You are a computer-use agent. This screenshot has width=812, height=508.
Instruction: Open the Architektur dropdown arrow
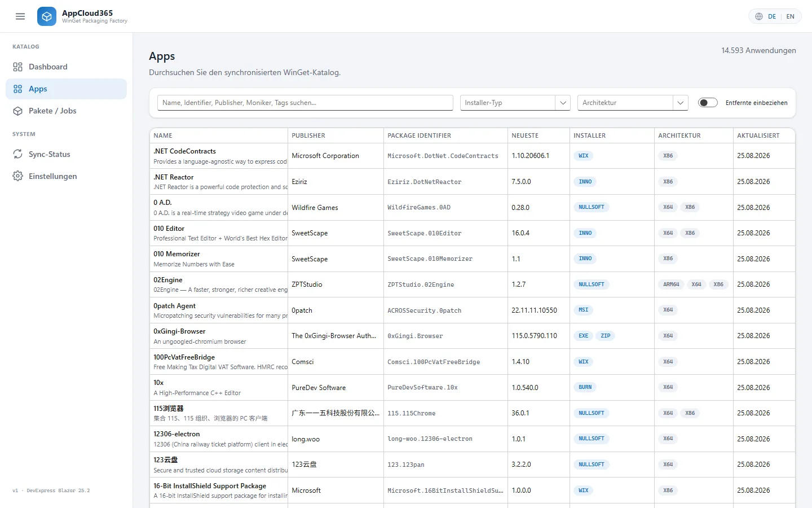tap(681, 103)
